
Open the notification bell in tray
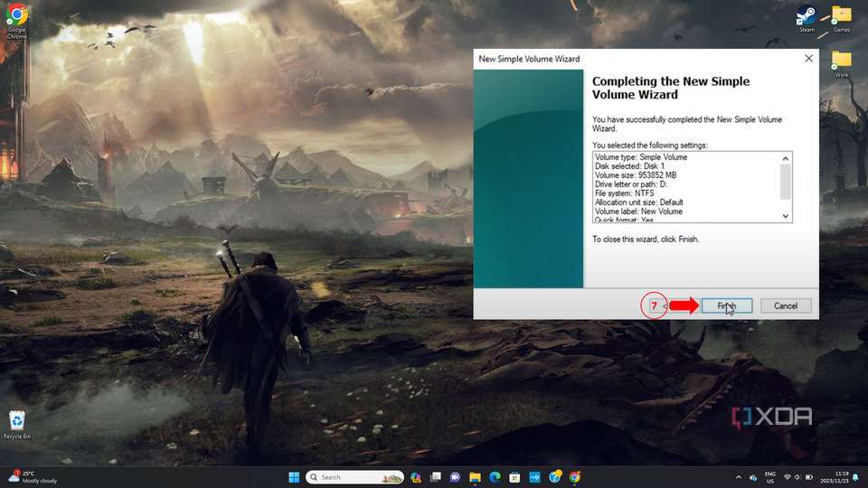[856, 477]
